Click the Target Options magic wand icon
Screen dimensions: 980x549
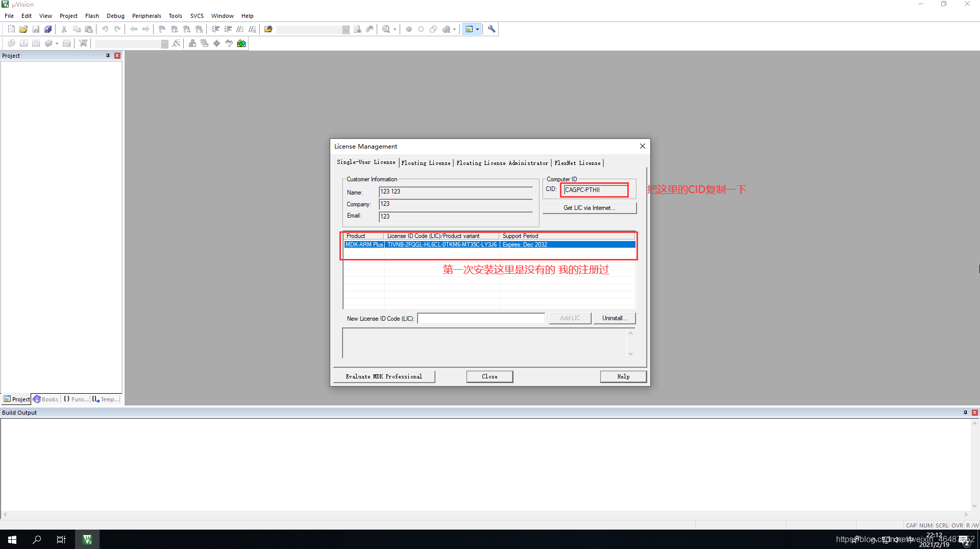[x=177, y=43]
